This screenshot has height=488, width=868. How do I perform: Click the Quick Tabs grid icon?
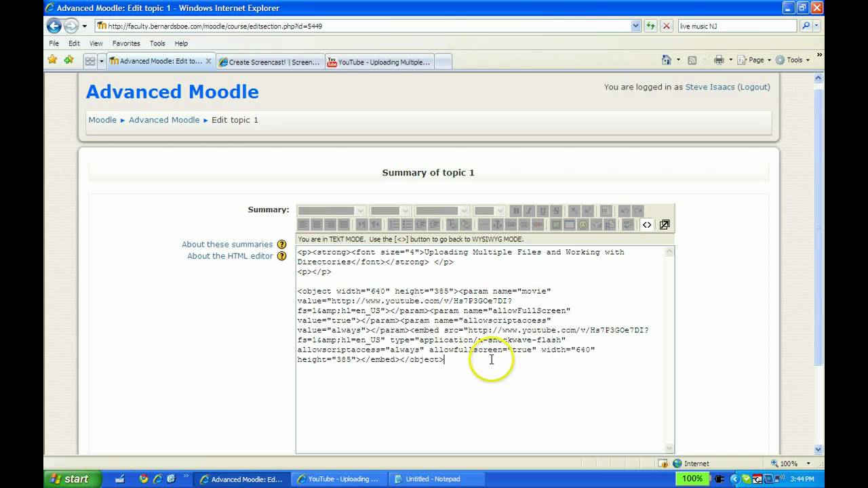[90, 61]
